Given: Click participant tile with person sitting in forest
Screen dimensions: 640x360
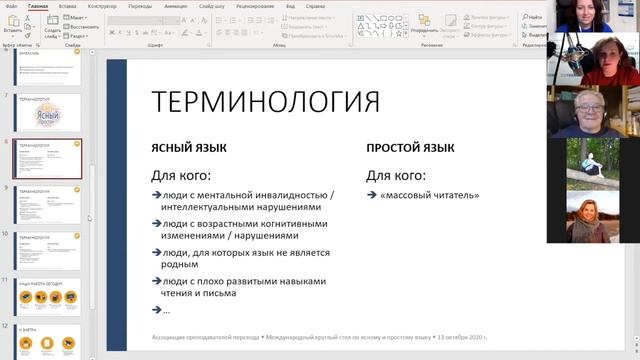Looking at the screenshot, I should pos(593,164).
